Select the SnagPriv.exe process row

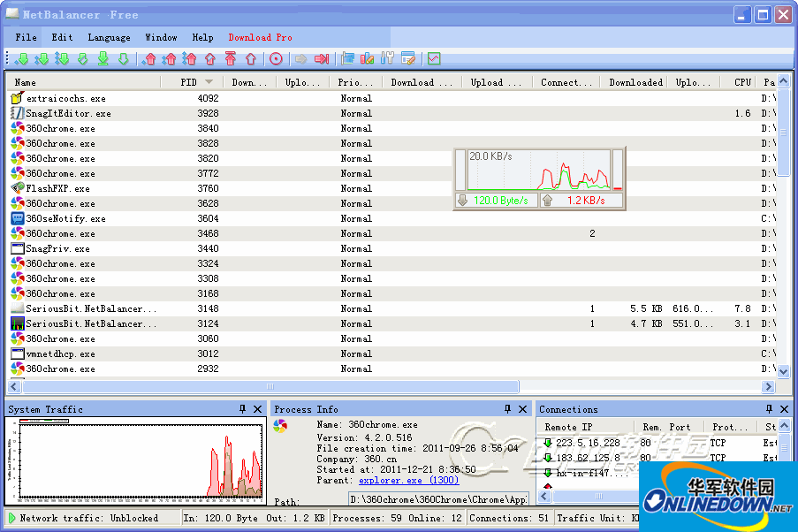(391, 248)
